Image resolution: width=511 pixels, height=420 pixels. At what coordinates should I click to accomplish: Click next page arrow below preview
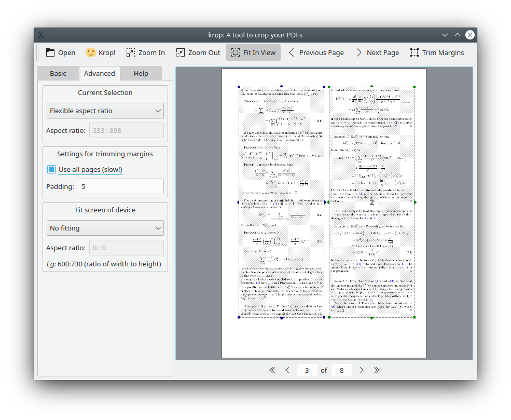coord(362,370)
